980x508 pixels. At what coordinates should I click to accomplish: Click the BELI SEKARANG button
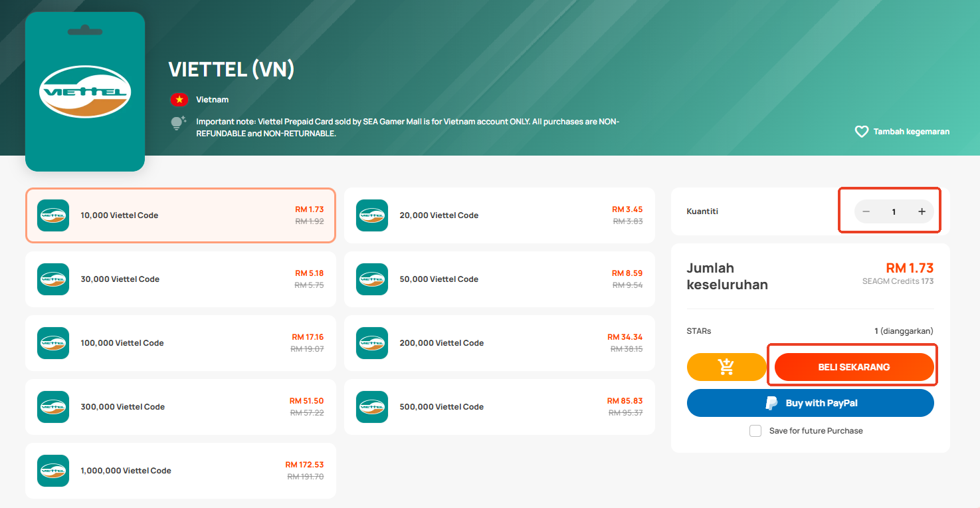coord(854,367)
